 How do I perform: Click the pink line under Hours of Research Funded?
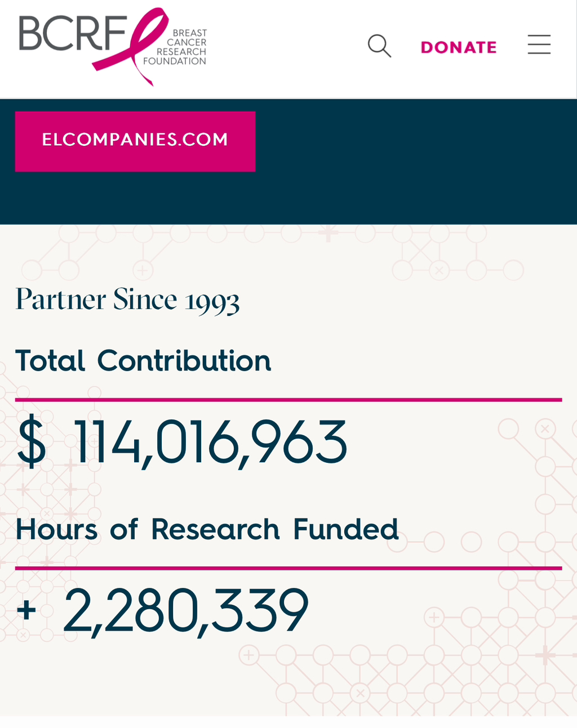(288, 568)
